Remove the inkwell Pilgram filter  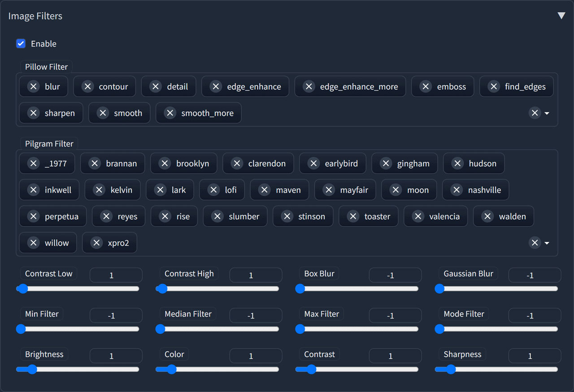pos(33,190)
